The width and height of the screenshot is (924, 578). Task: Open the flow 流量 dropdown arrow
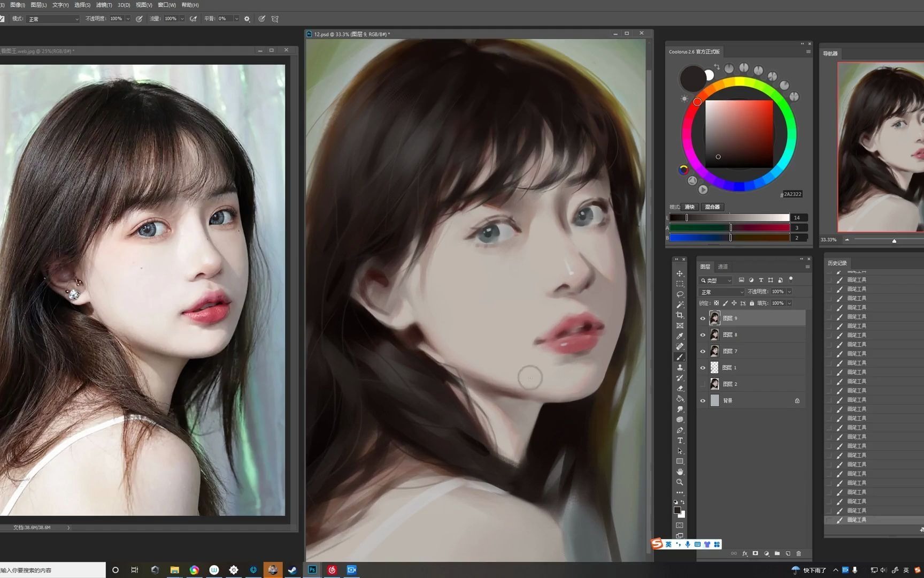182,19
